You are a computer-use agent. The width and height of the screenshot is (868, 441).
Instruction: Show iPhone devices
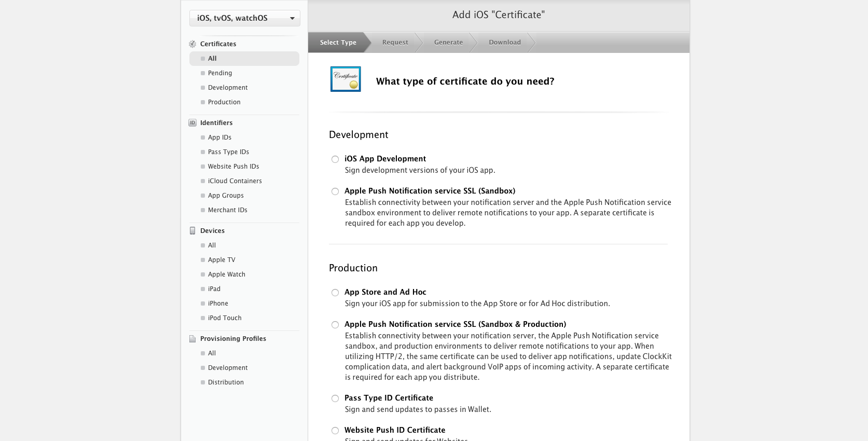(x=218, y=304)
